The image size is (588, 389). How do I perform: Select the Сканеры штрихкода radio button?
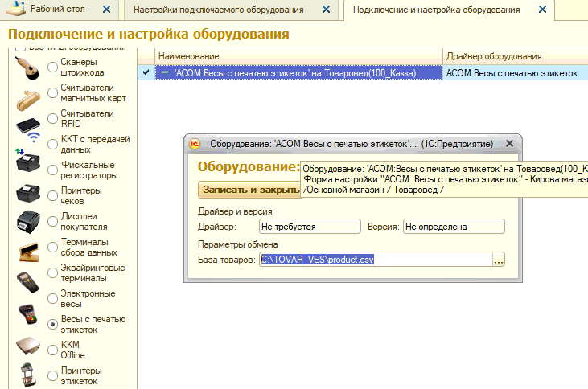(52, 67)
